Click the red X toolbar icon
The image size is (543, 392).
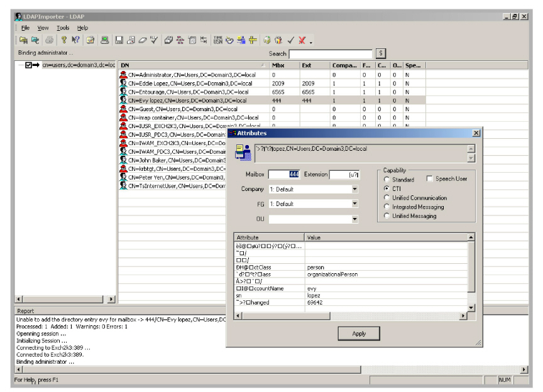pyautogui.click(x=302, y=40)
